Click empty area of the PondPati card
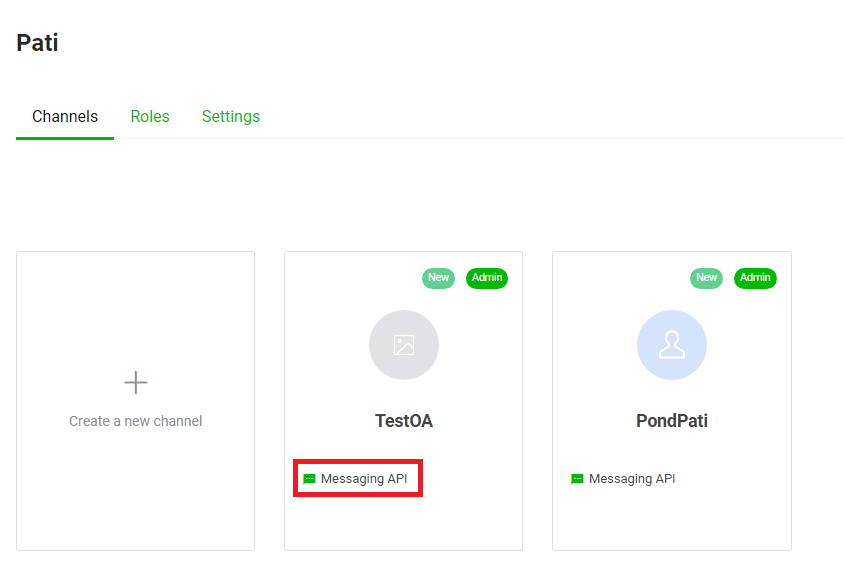 pyautogui.click(x=672, y=520)
